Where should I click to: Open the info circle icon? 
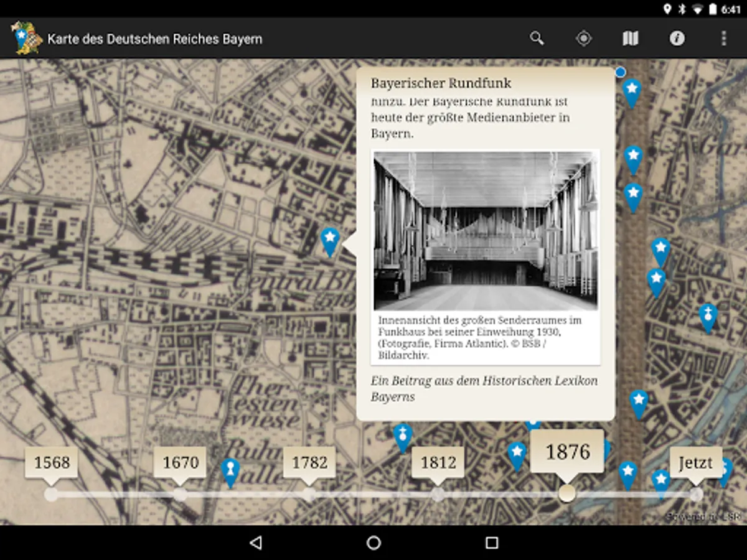point(677,39)
